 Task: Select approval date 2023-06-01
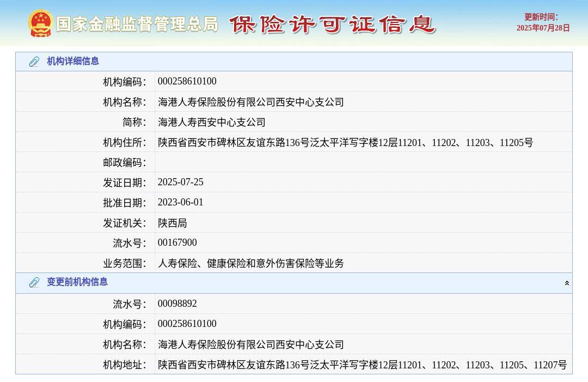tap(180, 202)
